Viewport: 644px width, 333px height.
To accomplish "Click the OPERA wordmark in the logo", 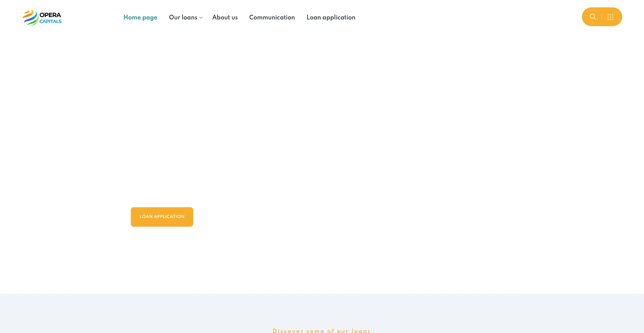I will pyautogui.click(x=50, y=15).
